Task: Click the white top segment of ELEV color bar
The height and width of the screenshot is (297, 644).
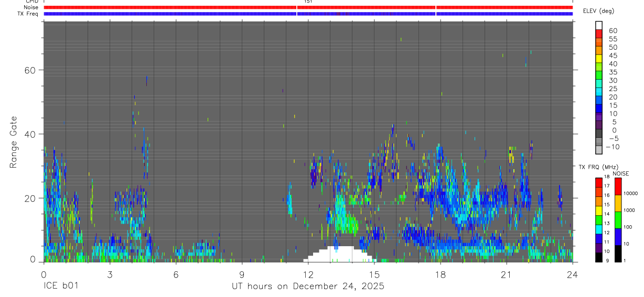Action: click(599, 25)
